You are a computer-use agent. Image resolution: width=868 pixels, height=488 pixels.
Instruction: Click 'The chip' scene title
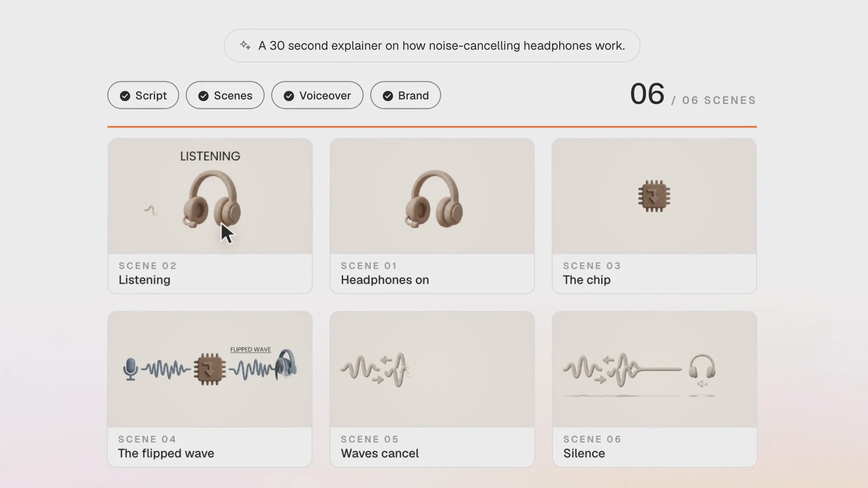click(x=587, y=280)
